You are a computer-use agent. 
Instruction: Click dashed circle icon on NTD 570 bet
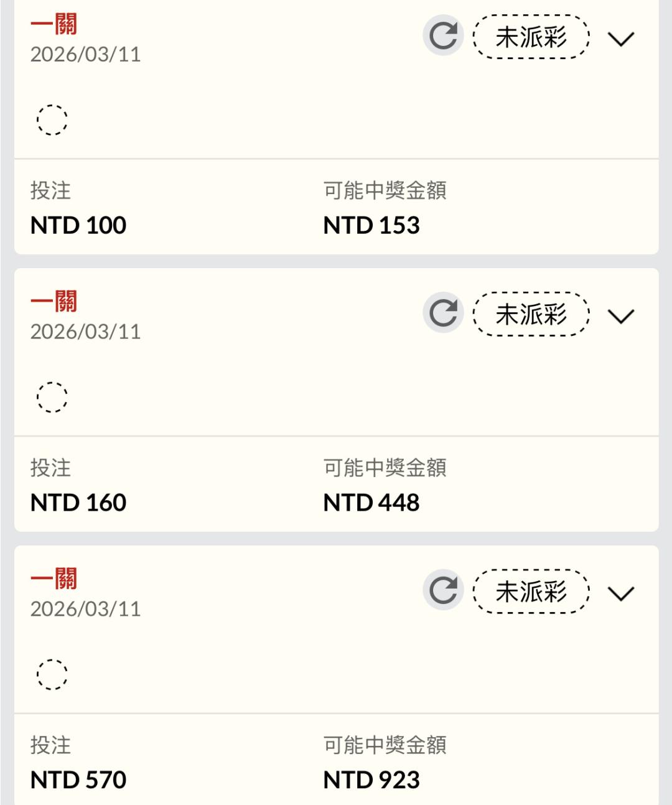(x=52, y=674)
